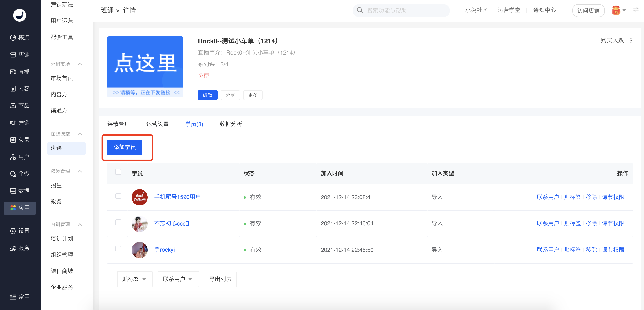The height and width of the screenshot is (310, 644).
Task: Check the select-all checkbox in table header
Action: point(118,172)
